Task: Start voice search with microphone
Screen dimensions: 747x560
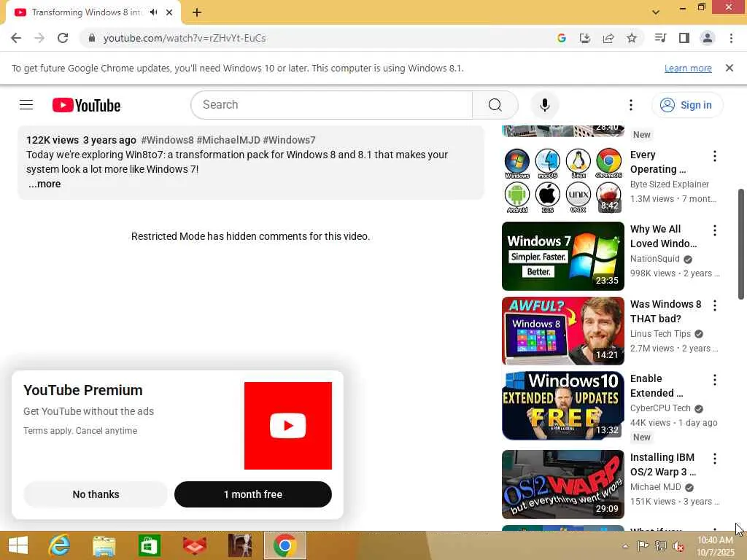Action: [x=544, y=105]
